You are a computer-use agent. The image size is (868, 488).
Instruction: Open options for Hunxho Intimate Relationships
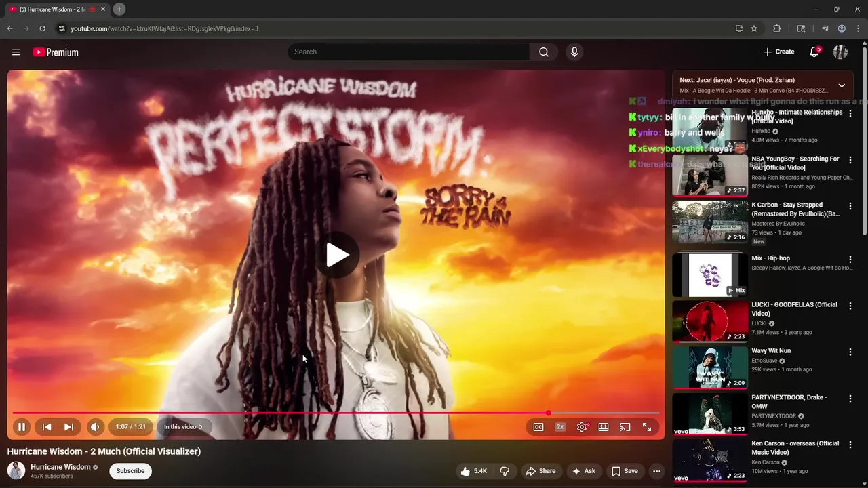point(850,114)
